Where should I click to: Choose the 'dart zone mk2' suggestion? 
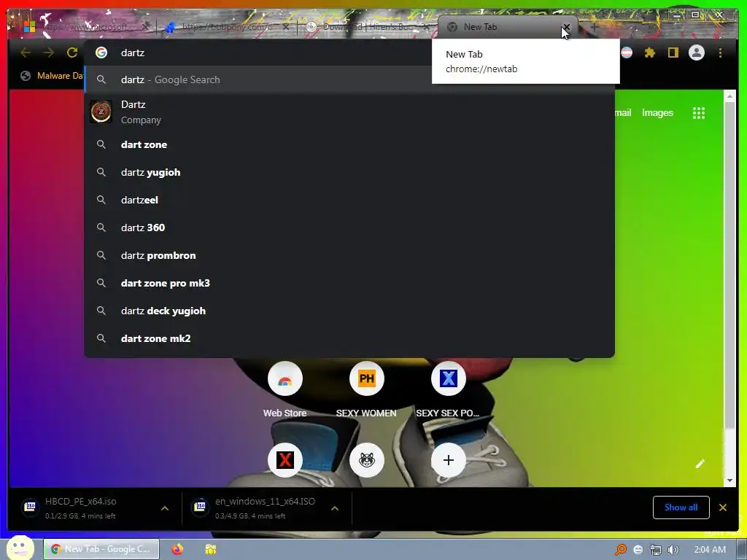coord(349,338)
